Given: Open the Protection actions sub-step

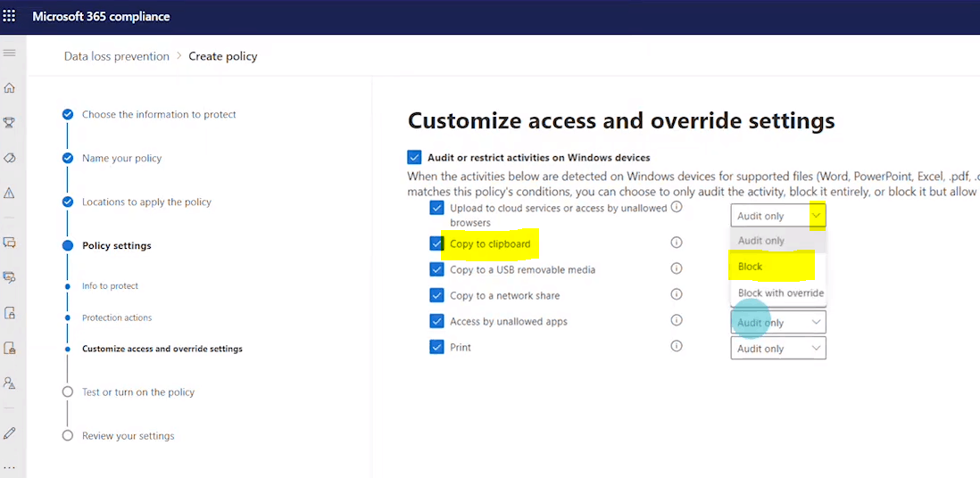Looking at the screenshot, I should (117, 317).
